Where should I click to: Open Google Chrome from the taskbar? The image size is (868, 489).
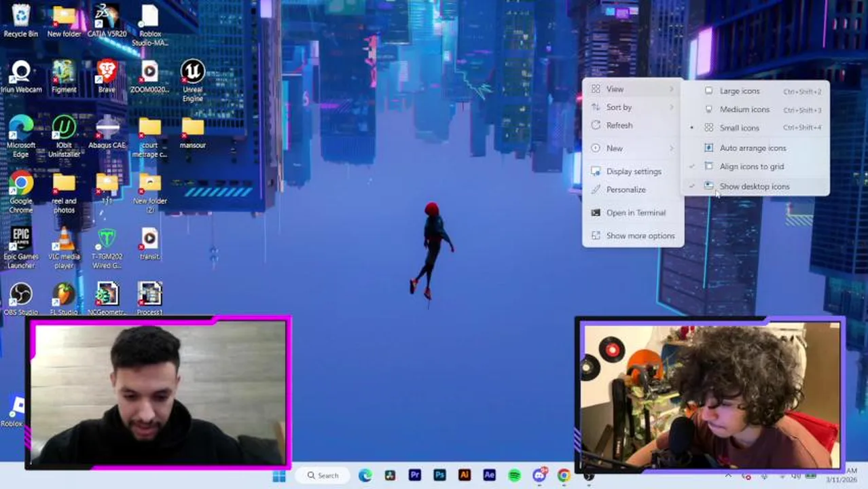point(564,475)
